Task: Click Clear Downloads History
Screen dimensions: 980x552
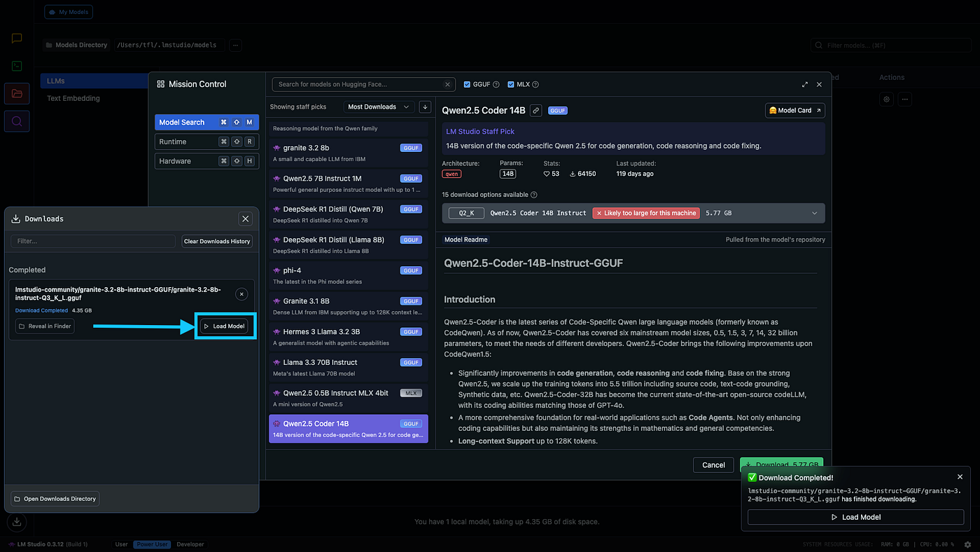Action: tap(216, 241)
